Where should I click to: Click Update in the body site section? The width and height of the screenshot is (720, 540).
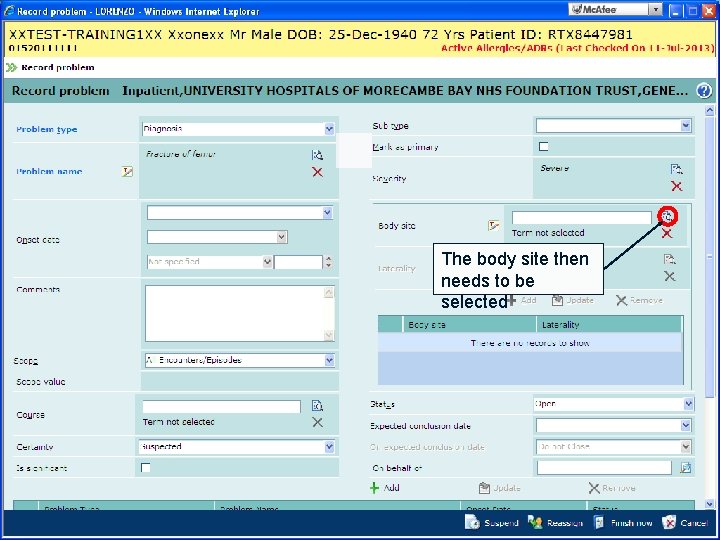point(573,300)
